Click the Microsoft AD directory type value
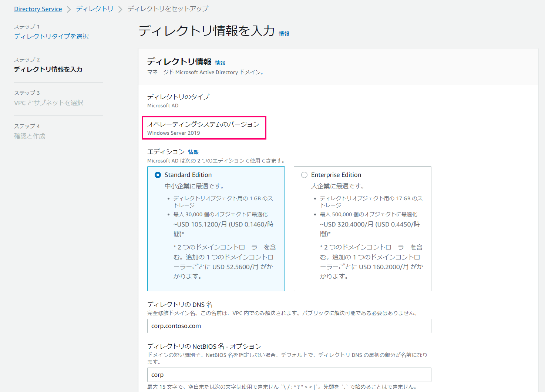 coord(163,105)
